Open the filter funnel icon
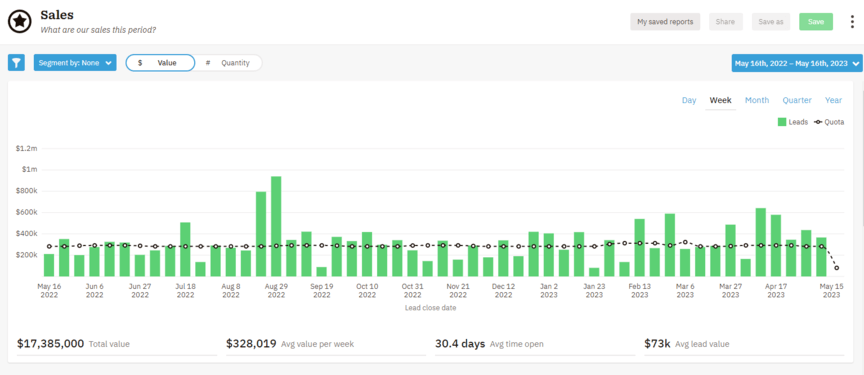Image resolution: width=864 pixels, height=375 pixels. (17, 63)
